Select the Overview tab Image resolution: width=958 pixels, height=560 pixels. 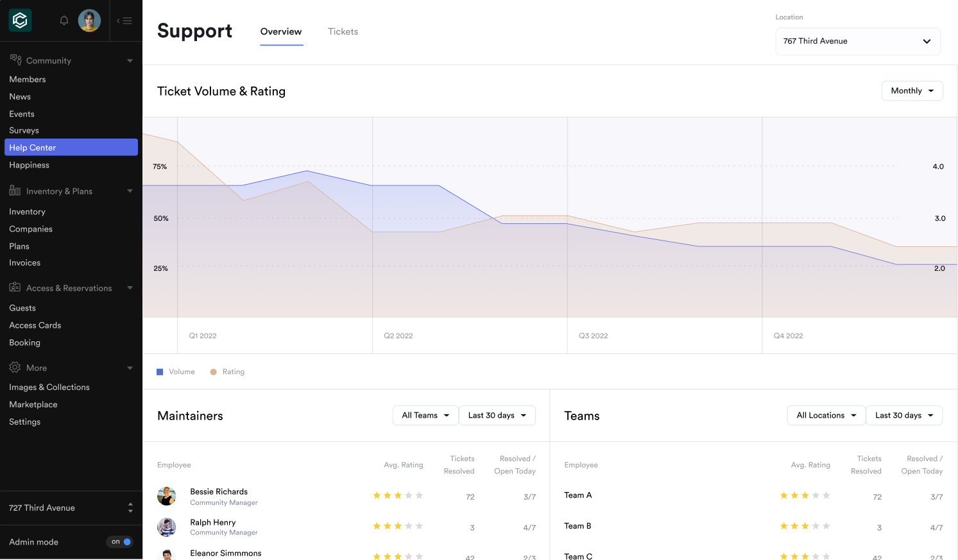[x=281, y=31]
